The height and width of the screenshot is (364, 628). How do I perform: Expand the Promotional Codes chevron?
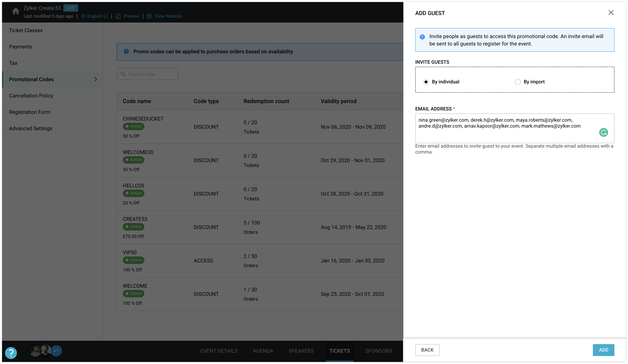96,79
